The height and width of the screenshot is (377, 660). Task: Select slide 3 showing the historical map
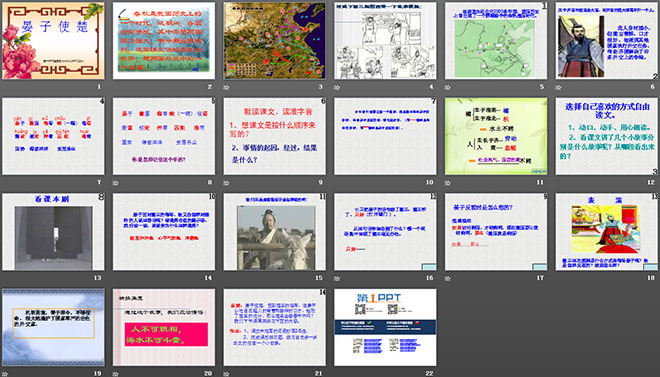(274, 40)
